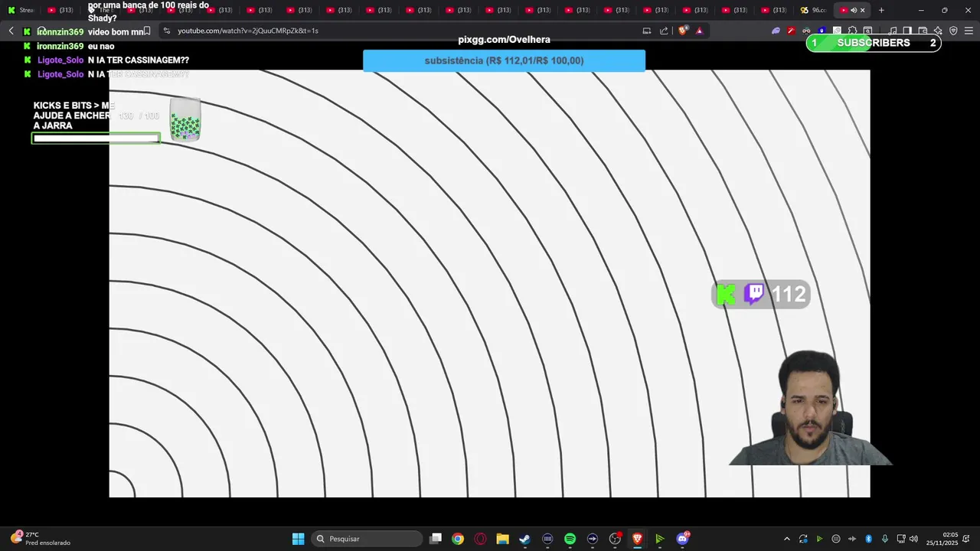
Task: Mute the active tab's speaker icon
Action: click(x=854, y=10)
